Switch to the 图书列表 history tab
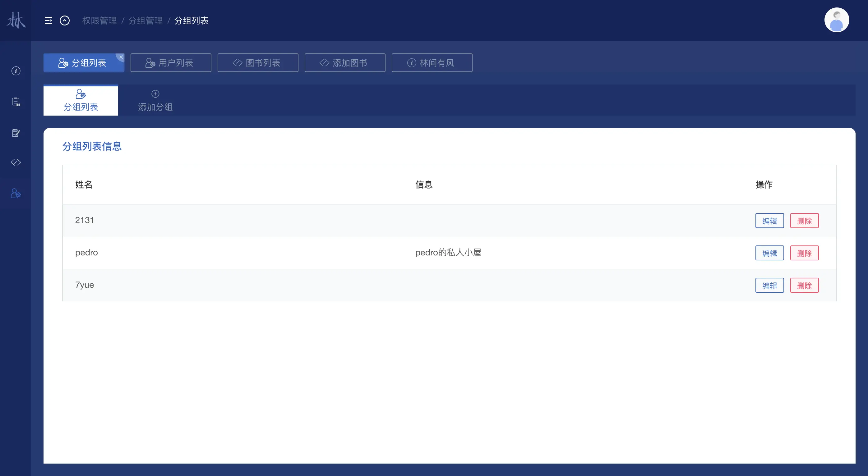Image resolution: width=868 pixels, height=476 pixels. [x=258, y=63]
